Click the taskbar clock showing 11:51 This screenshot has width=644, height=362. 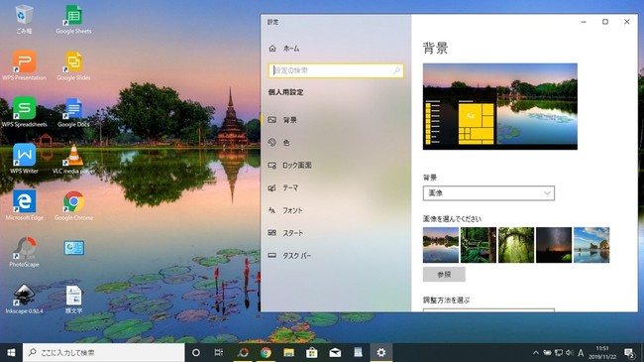pos(602,352)
